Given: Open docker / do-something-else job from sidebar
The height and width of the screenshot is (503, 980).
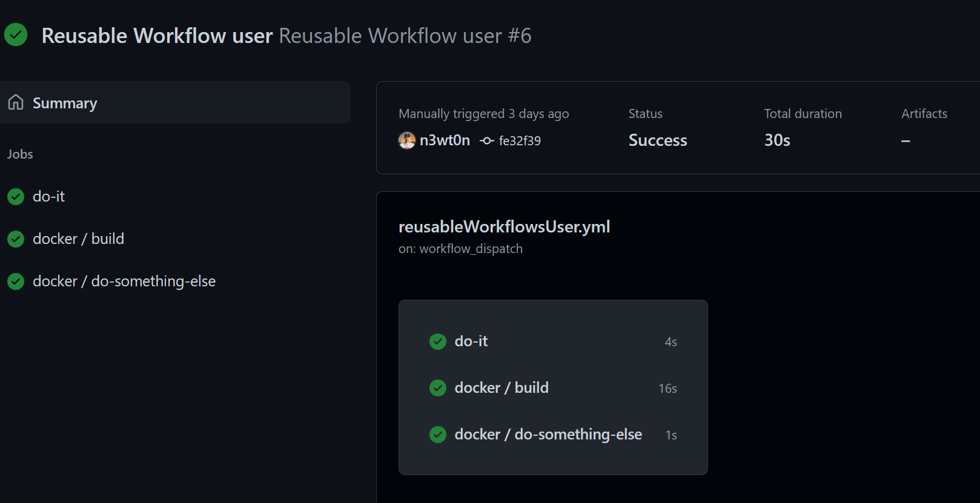Looking at the screenshot, I should tap(124, 281).
